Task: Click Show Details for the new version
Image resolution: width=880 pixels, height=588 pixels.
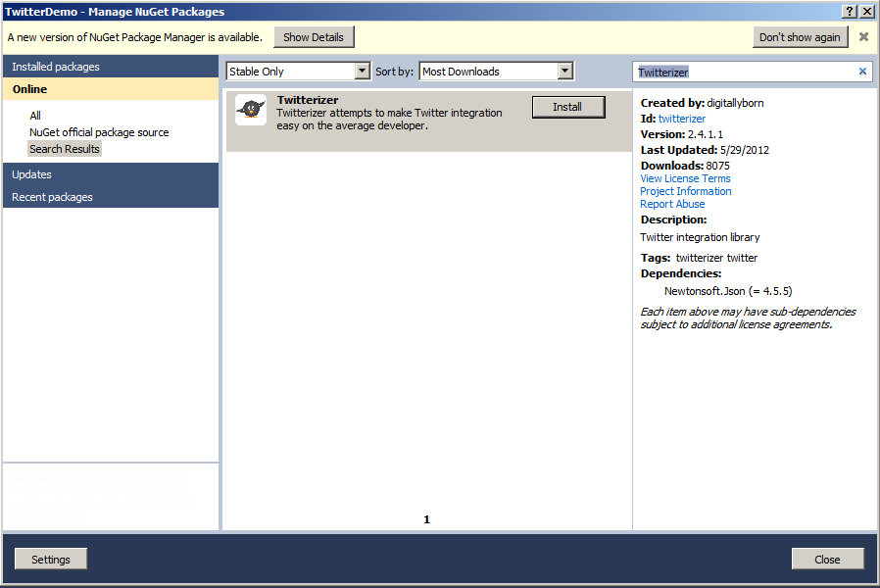Action: click(x=314, y=37)
